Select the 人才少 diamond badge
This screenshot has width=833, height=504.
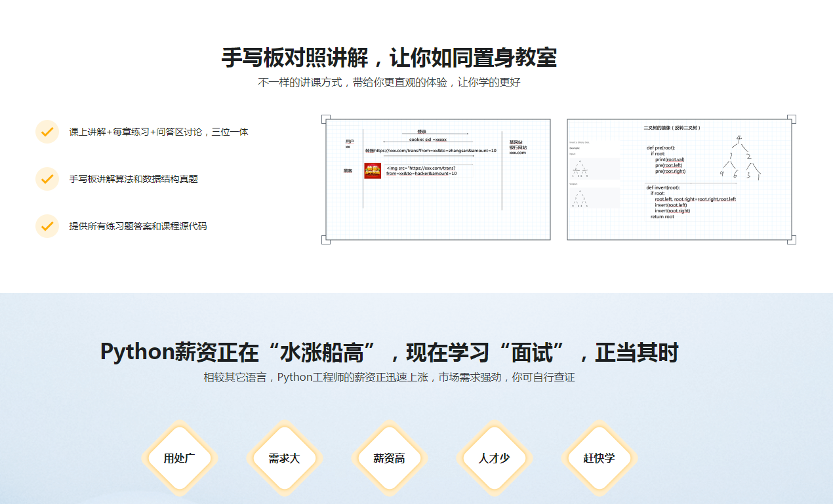494,459
